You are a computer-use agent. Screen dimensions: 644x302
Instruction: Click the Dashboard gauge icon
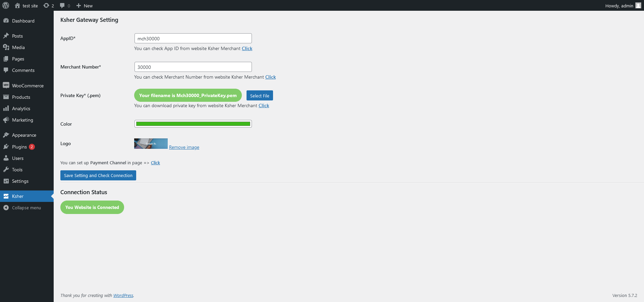pyautogui.click(x=6, y=20)
